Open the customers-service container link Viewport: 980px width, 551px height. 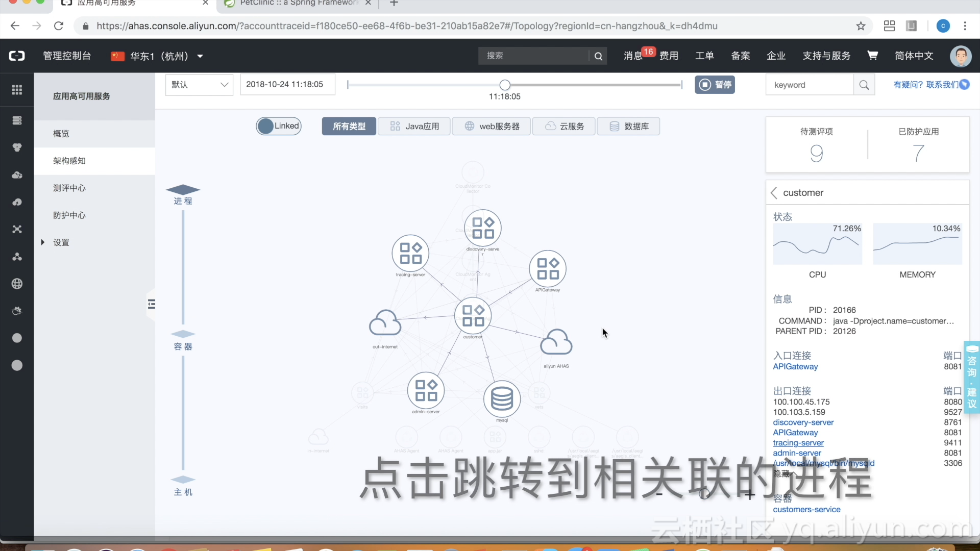(x=806, y=509)
